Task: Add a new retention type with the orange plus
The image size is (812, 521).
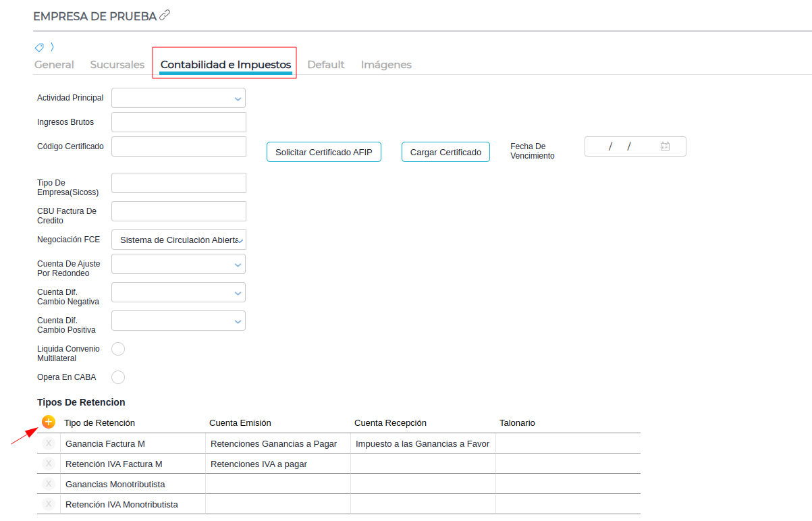Action: click(x=49, y=422)
